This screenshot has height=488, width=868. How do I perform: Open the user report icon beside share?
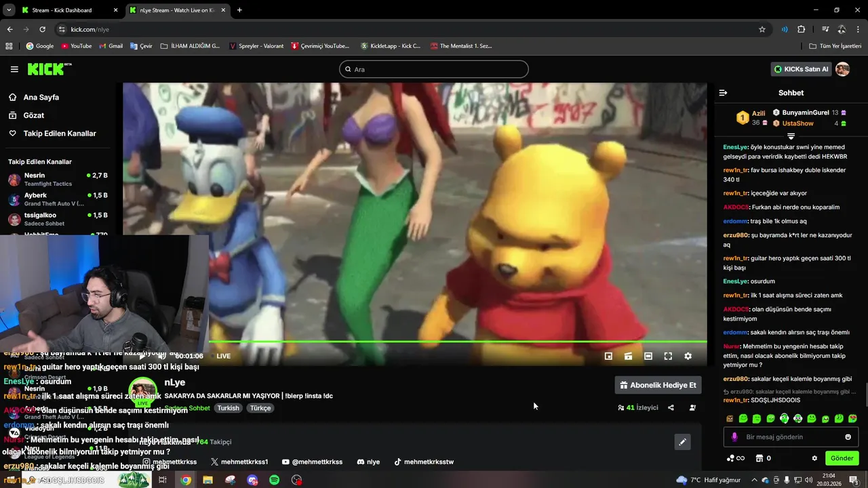point(692,408)
